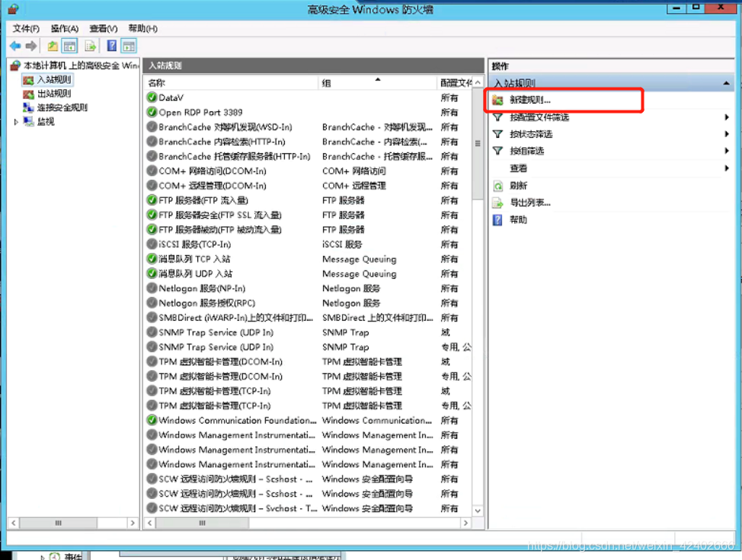Image resolution: width=742 pixels, height=560 pixels.
Task: Click 帮助 action link in actions pane
Action: tap(518, 220)
